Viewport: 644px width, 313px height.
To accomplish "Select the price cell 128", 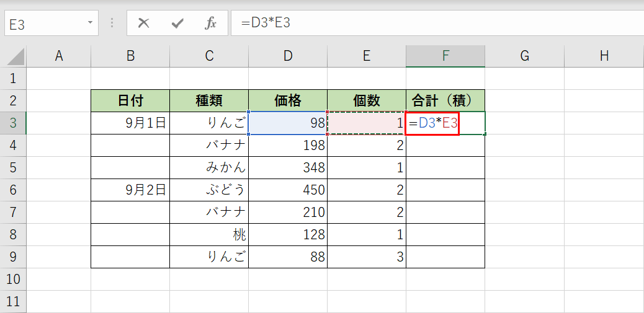I will pyautogui.click(x=288, y=235).
